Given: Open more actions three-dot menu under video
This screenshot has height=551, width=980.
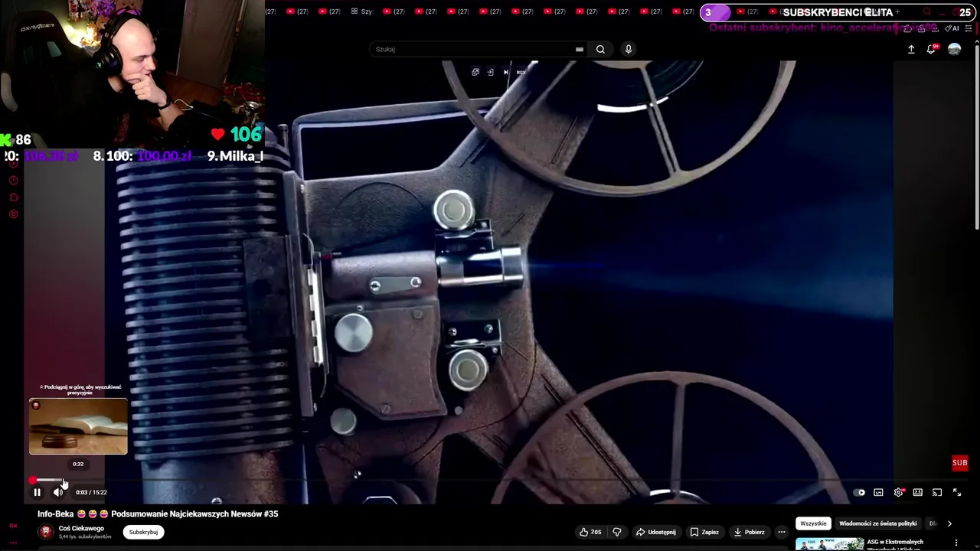Looking at the screenshot, I should point(782,532).
